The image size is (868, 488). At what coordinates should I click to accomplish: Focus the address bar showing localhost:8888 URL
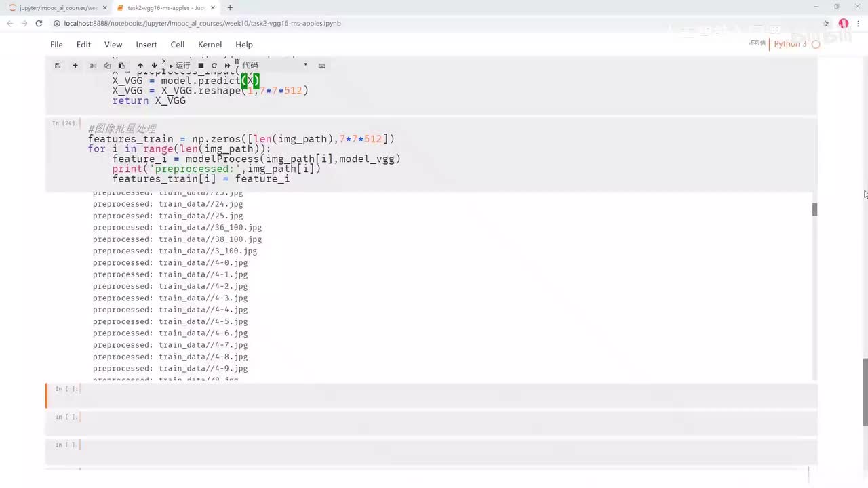434,23
